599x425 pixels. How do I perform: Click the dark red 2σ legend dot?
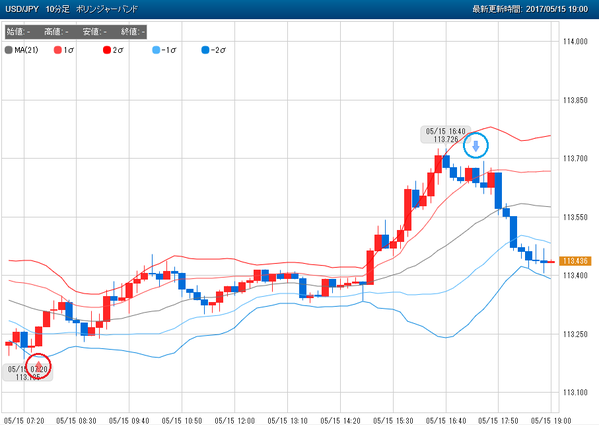click(x=107, y=50)
